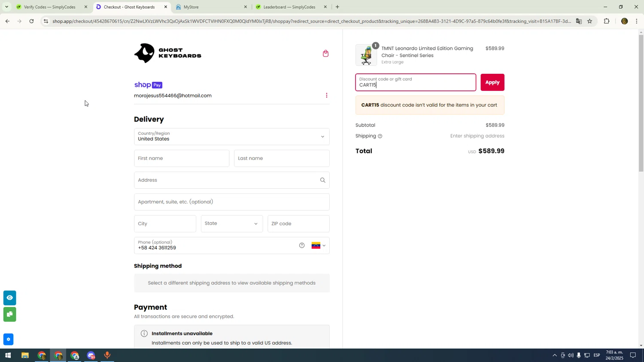Click the ZIP code field
The width and height of the screenshot is (644, 362).
coord(298,224)
